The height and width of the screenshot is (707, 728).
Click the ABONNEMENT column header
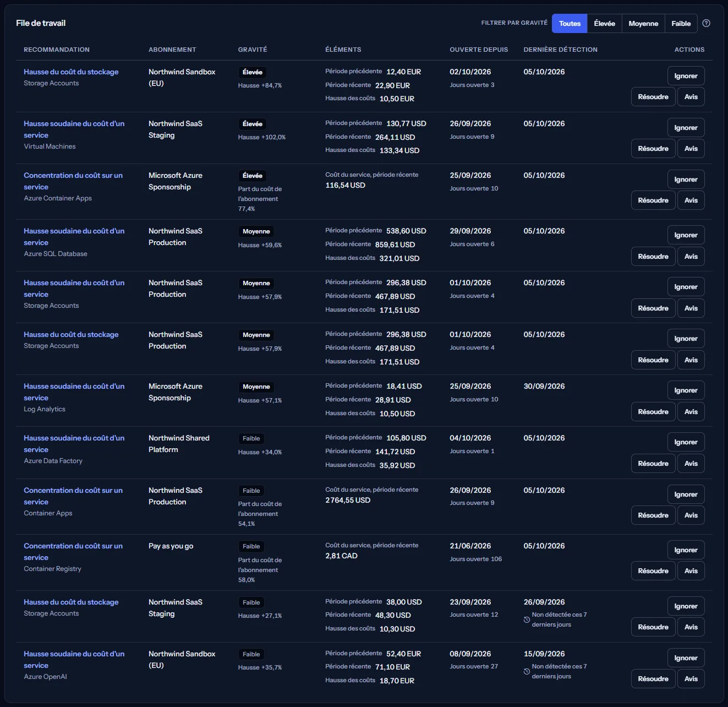pos(172,50)
